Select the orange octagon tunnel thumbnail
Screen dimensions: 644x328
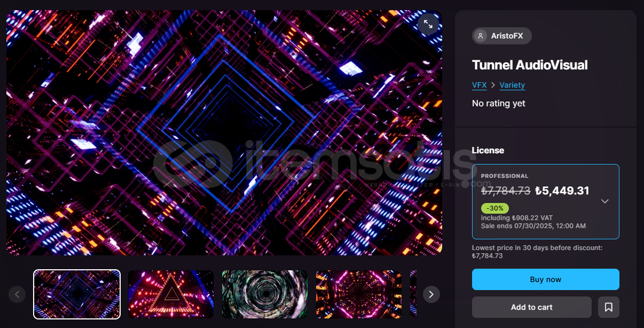pos(359,294)
